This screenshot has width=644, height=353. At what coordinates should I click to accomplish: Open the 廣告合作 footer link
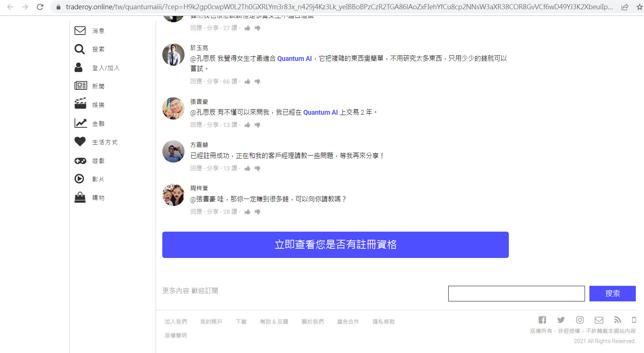348,322
